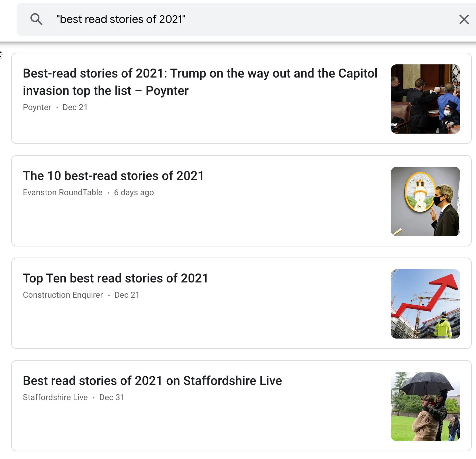Image resolution: width=476 pixels, height=459 pixels.
Task: Click empty area of Evanston RoundTable card
Action: tap(201, 222)
